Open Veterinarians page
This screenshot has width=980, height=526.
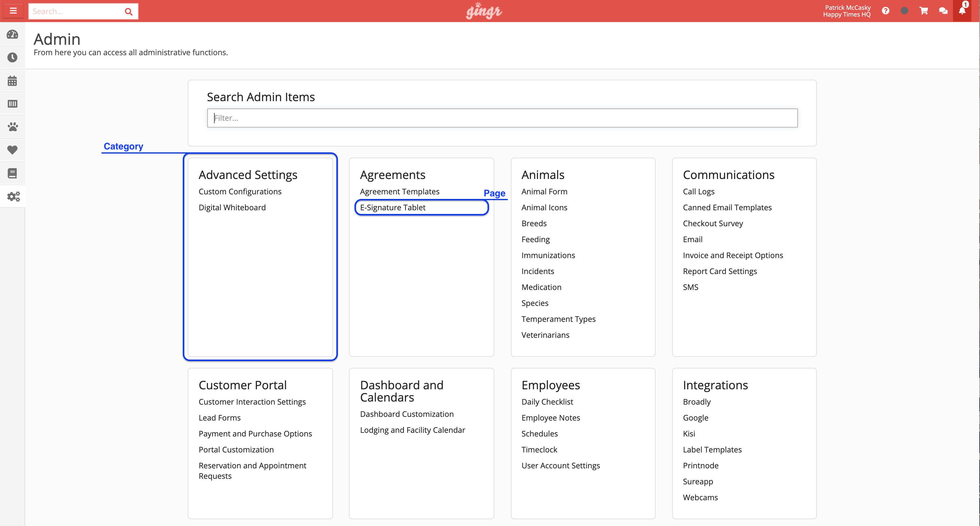point(546,335)
